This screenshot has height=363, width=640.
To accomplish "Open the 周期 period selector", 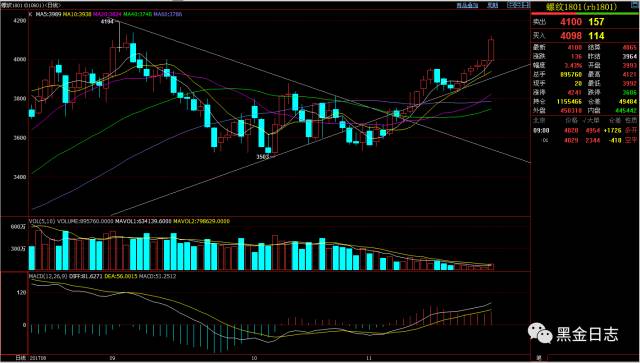I will click(493, 5).
